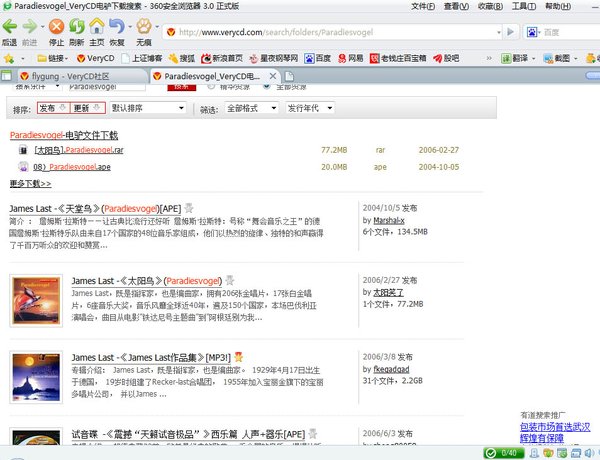This screenshot has width=600, height=460.
Task: Click the favorites star icon in bookmarks bar
Action: (x=8, y=58)
